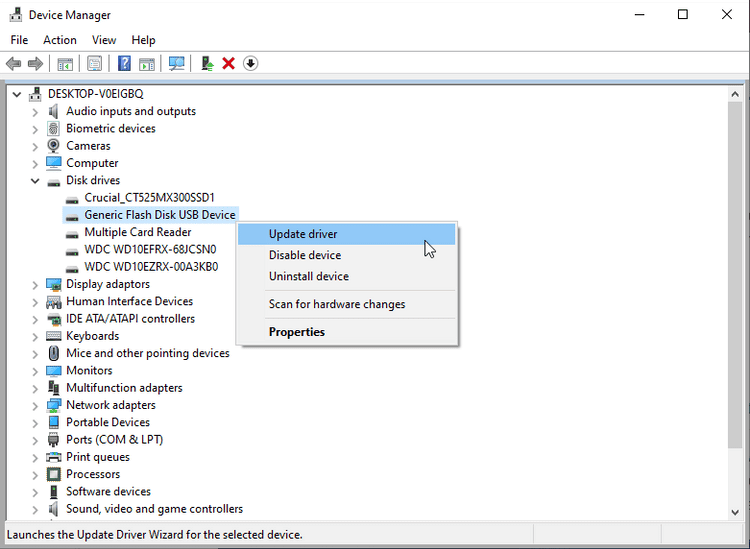Open the Help menu
Image resolution: width=750 pixels, height=549 pixels.
(143, 40)
